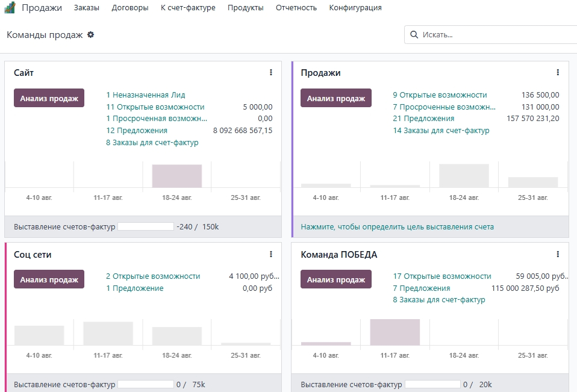Image resolution: width=577 pixels, height=392 pixels.
Task: Open the Отчетность menu
Action: point(296,8)
